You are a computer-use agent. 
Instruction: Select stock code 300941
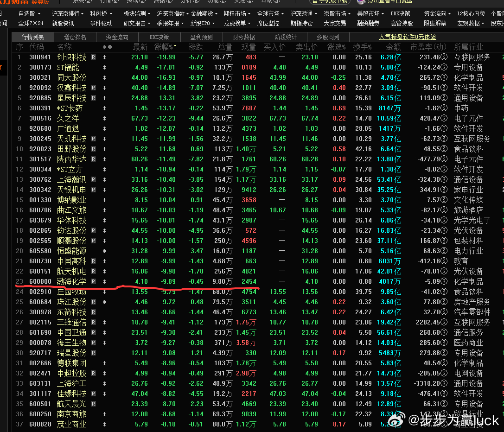click(x=40, y=57)
